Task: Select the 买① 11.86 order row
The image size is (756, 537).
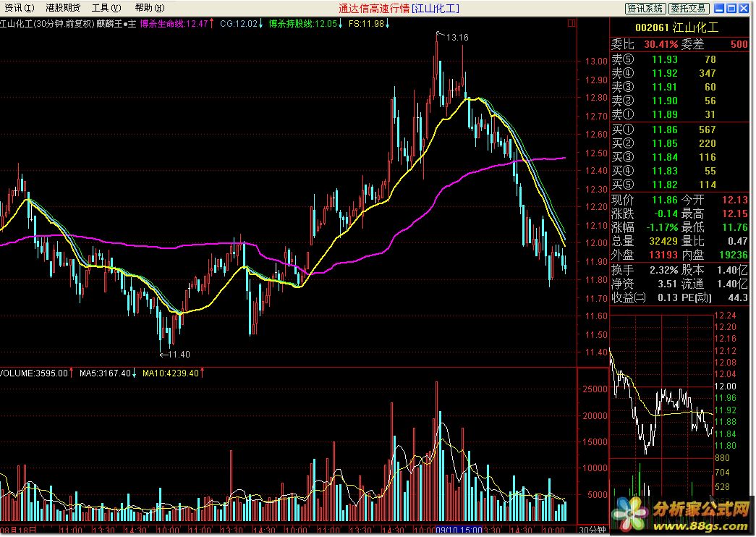Action: click(x=680, y=130)
